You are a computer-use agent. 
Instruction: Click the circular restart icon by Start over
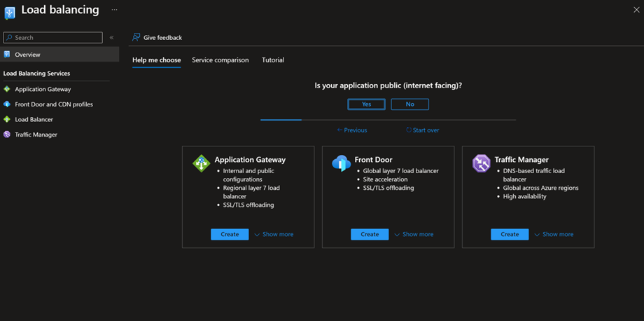409,130
